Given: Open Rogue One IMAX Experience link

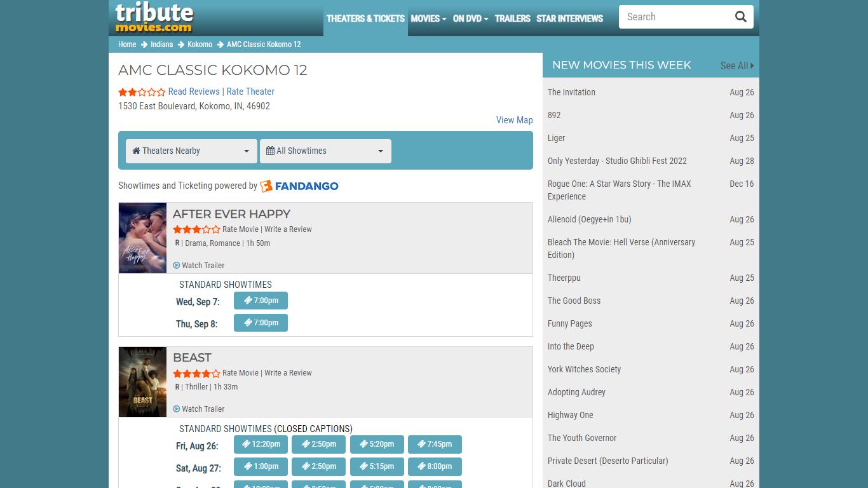Looking at the screenshot, I should 619,190.
